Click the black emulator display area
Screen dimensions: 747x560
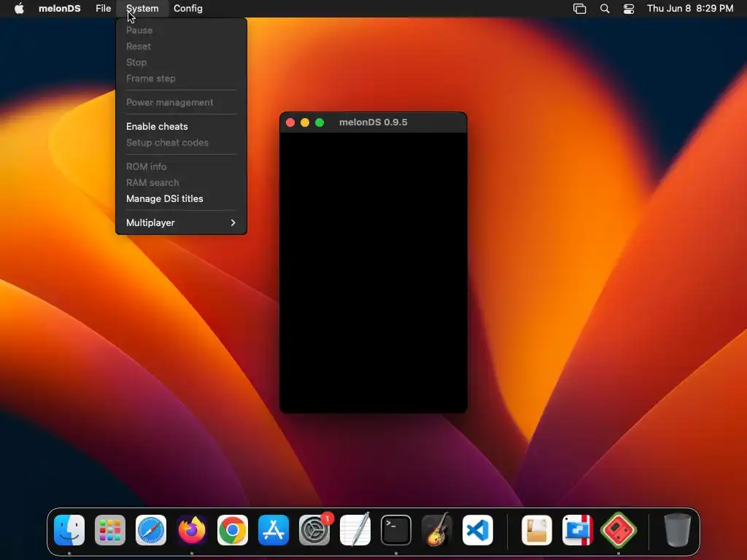(373, 273)
